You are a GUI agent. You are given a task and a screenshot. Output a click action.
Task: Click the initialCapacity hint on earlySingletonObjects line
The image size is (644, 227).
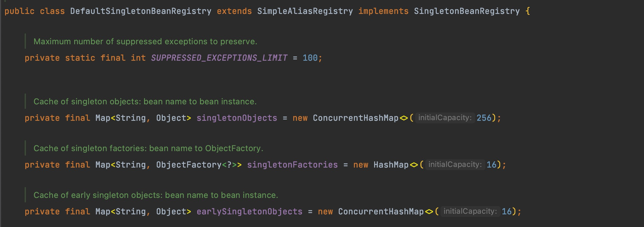pos(470,212)
